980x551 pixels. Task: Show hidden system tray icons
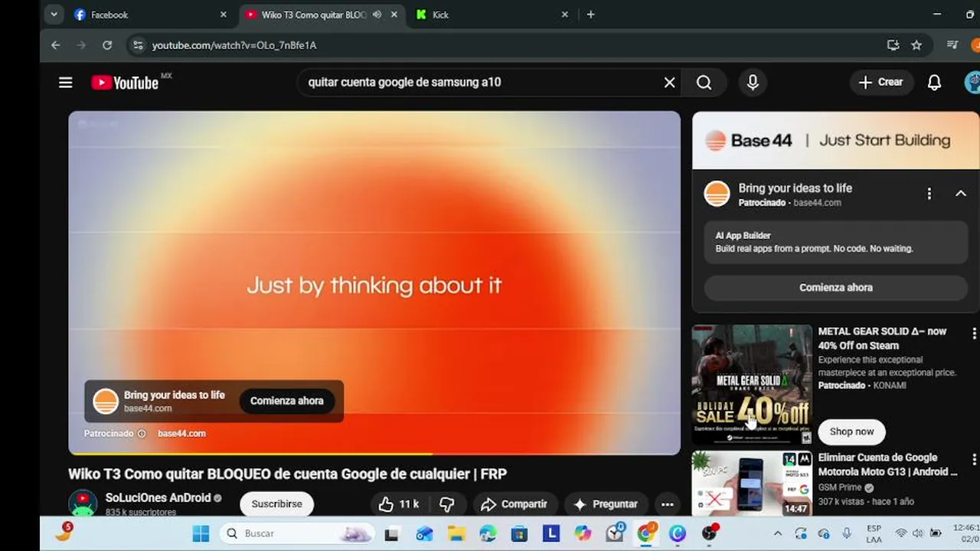(777, 533)
